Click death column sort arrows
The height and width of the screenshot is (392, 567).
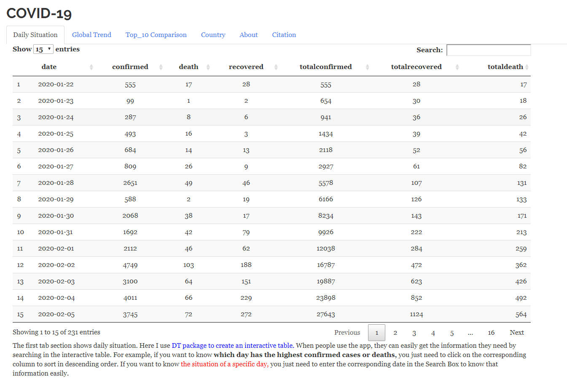[208, 67]
